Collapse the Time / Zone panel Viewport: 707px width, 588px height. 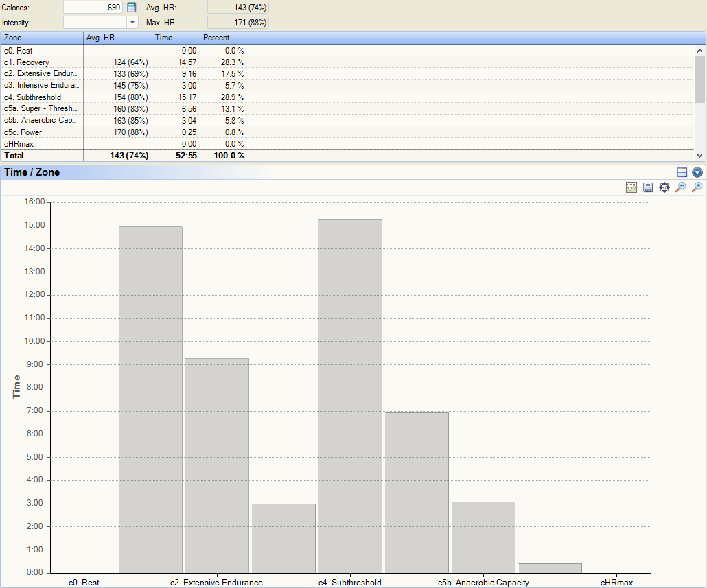[x=697, y=172]
